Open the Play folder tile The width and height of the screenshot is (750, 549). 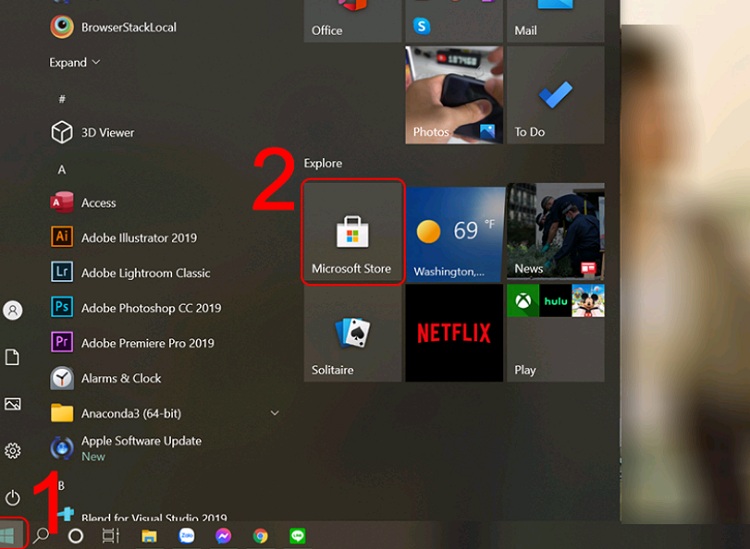click(x=555, y=333)
